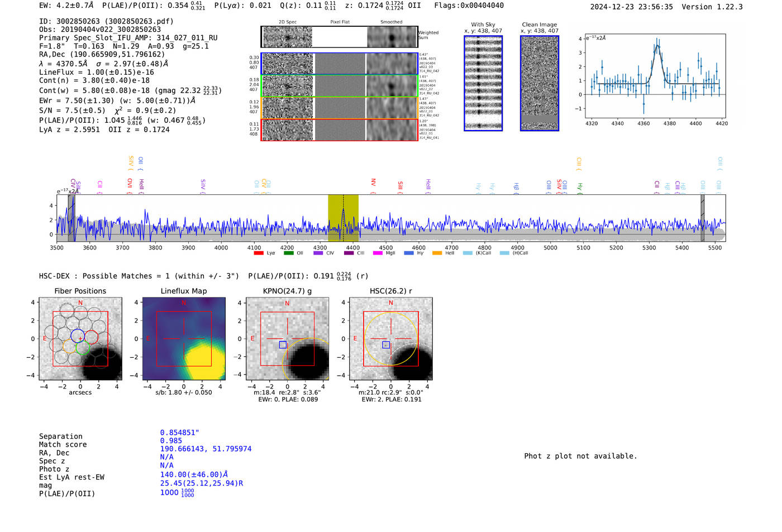Select the green-framed 2D Spec fiber cutout
Viewport: 782px width, 532px height.
pyautogui.click(x=288, y=86)
